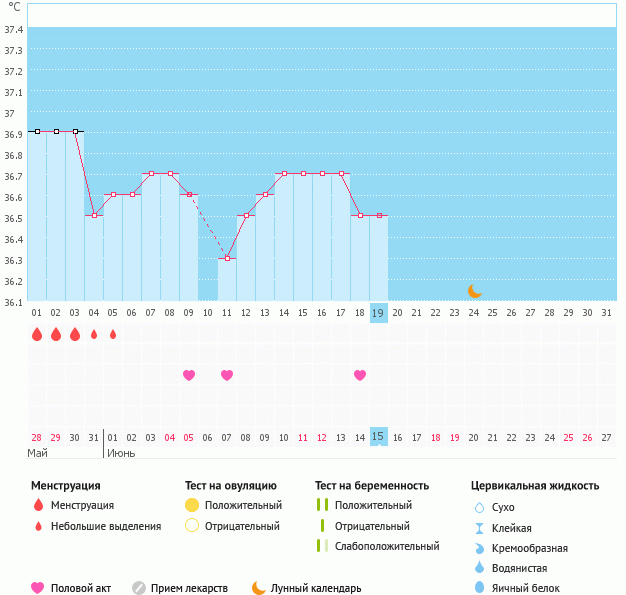Screen dimensions: 626x595
Task: Select the heart icon under cycle day 18
Action: 360,375
